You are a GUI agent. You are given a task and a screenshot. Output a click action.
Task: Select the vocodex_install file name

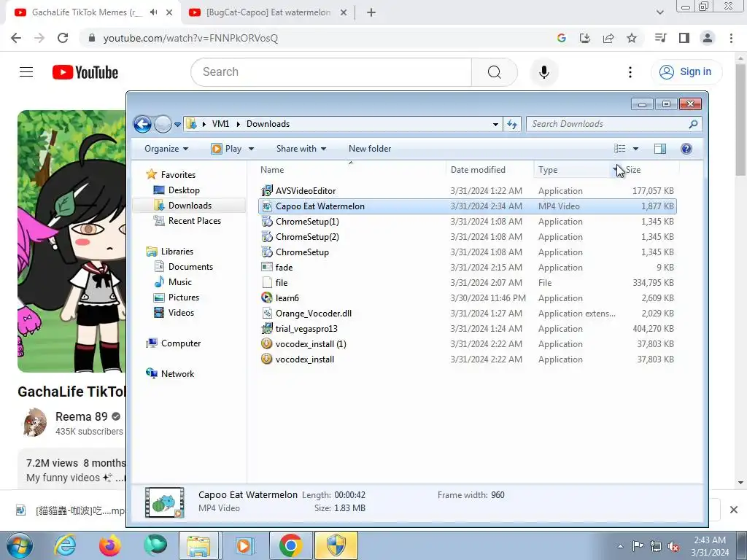[305, 359]
